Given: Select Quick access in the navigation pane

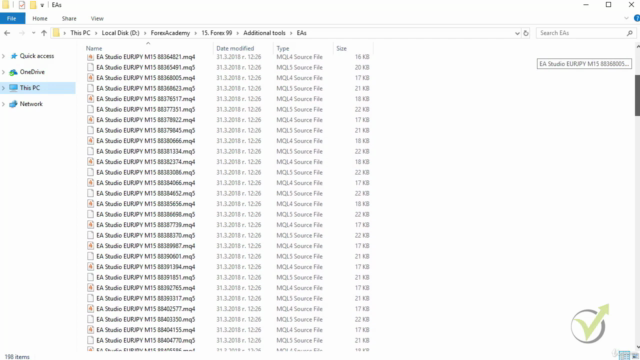Looking at the screenshot, I should pos(37,56).
